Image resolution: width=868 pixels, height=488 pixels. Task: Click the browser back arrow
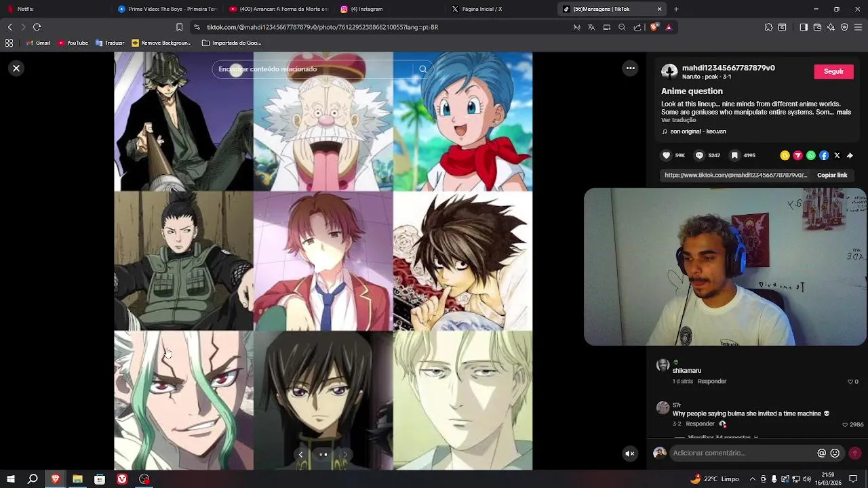click(x=9, y=27)
